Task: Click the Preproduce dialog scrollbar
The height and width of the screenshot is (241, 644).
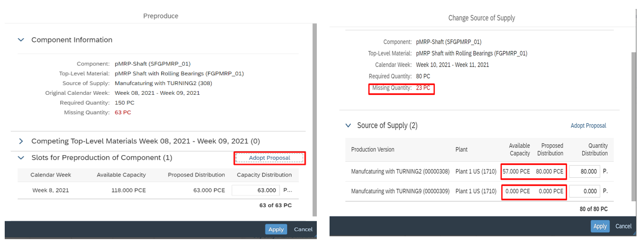Action: click(314, 118)
